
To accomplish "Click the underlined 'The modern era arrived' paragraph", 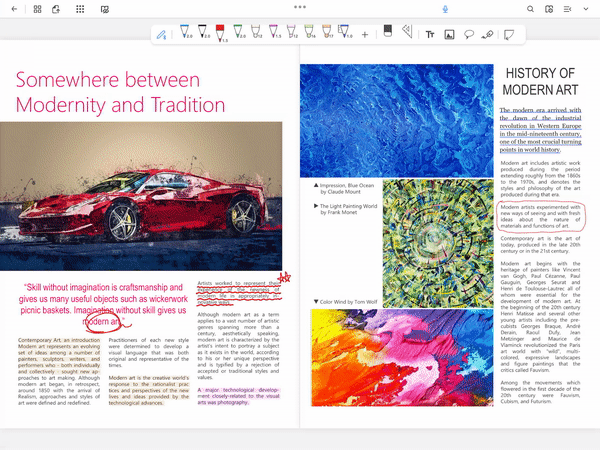I will tap(540, 130).
